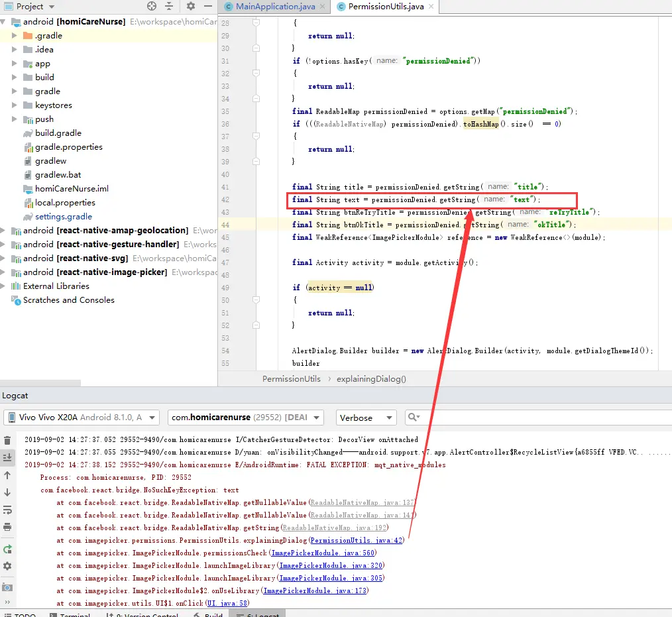Select settings.gradle file

[x=64, y=216]
